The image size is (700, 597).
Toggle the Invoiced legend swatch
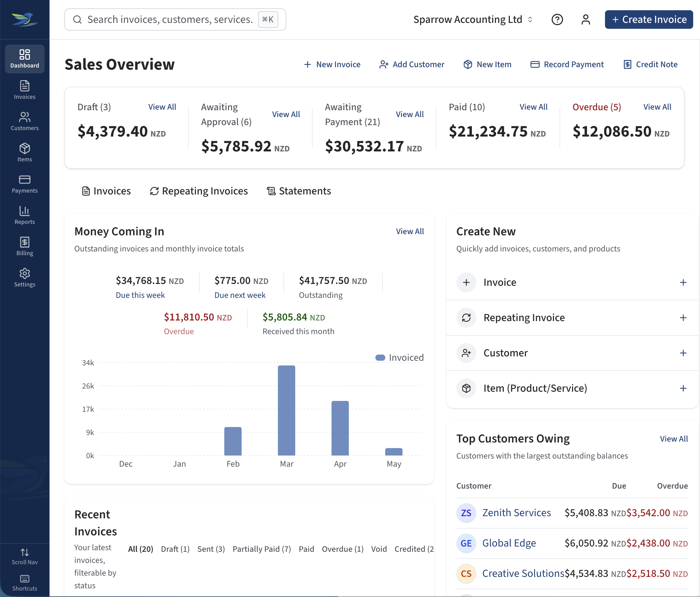(x=380, y=358)
